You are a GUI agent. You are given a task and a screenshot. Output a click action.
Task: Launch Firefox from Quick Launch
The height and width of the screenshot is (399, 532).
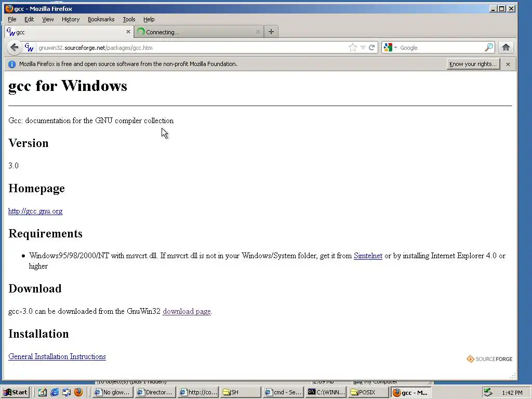[78, 392]
